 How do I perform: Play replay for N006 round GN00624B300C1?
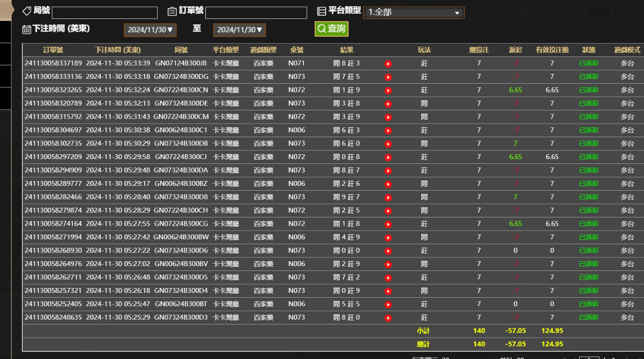click(x=388, y=130)
